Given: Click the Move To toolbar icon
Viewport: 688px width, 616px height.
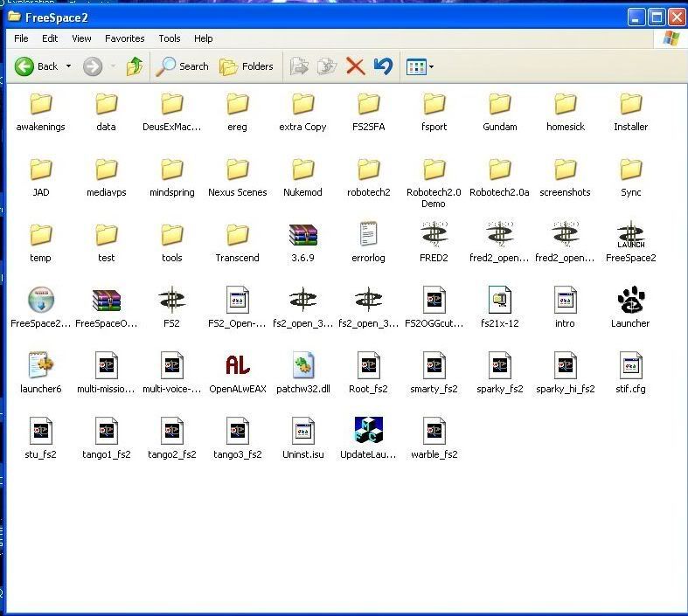Looking at the screenshot, I should (299, 66).
